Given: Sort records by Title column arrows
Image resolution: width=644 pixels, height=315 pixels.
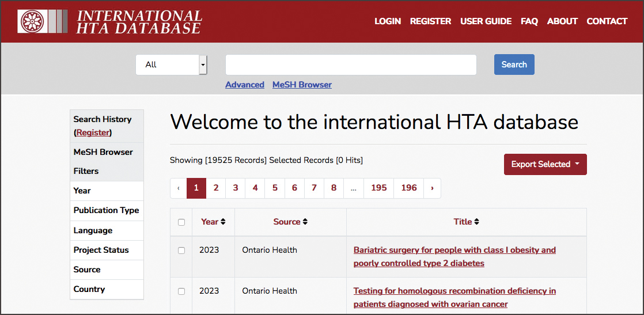Looking at the screenshot, I should [476, 222].
